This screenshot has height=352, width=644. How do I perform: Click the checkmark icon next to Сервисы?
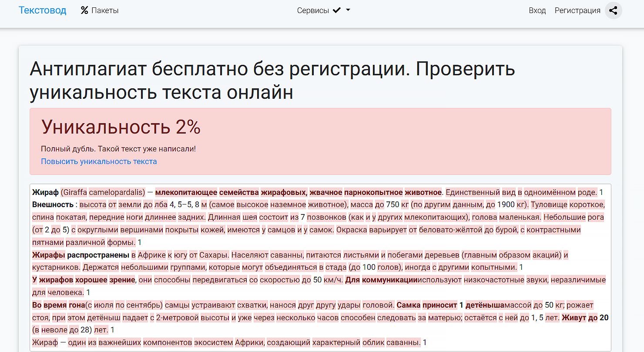click(x=336, y=10)
